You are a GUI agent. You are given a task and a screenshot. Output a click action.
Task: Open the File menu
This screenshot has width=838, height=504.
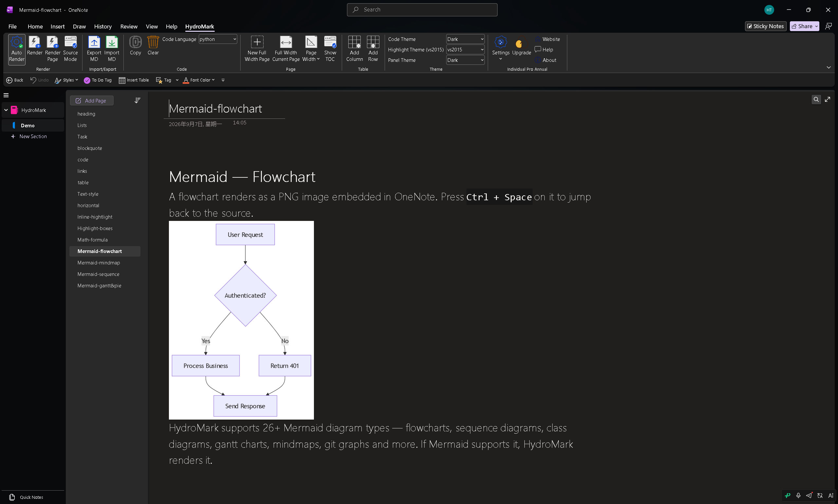point(12,27)
